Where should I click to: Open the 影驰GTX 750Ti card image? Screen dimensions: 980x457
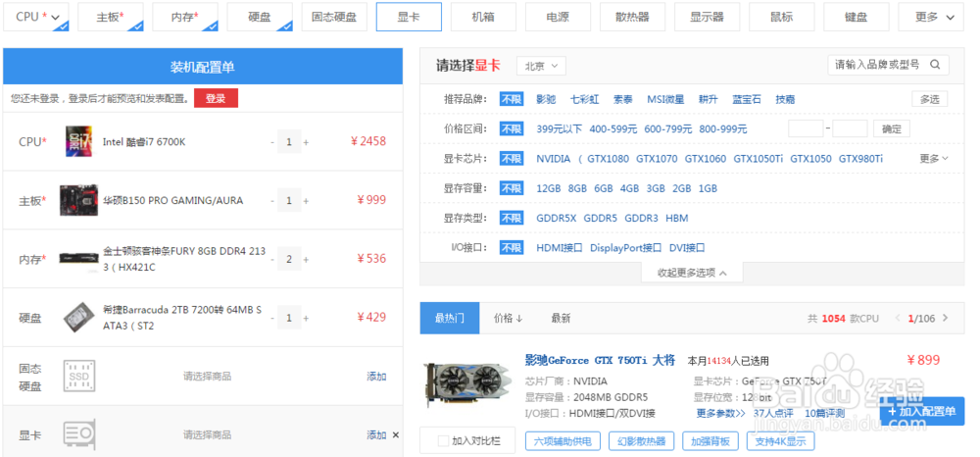point(467,385)
